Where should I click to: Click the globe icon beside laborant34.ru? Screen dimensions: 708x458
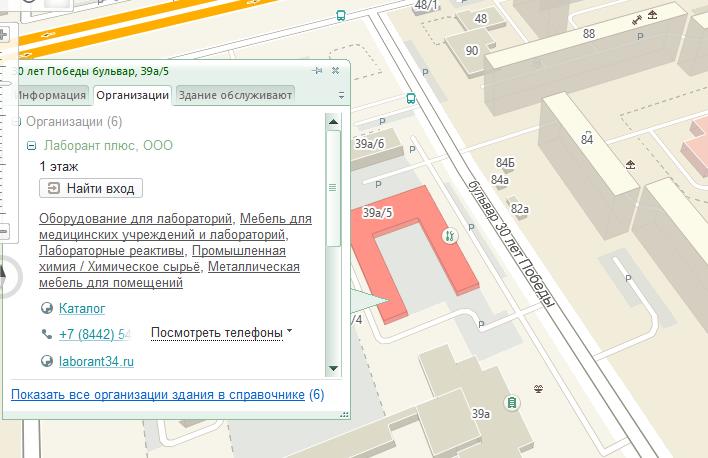click(46, 361)
